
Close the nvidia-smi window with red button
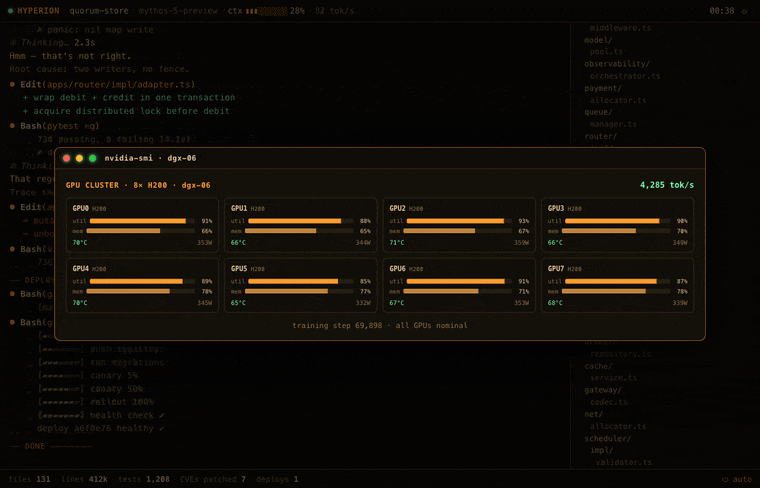click(x=66, y=158)
